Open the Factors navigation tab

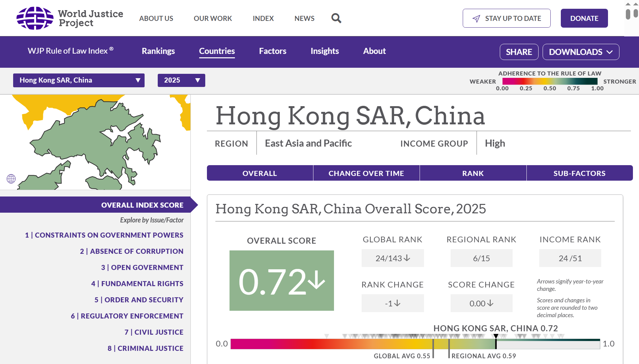pyautogui.click(x=272, y=51)
